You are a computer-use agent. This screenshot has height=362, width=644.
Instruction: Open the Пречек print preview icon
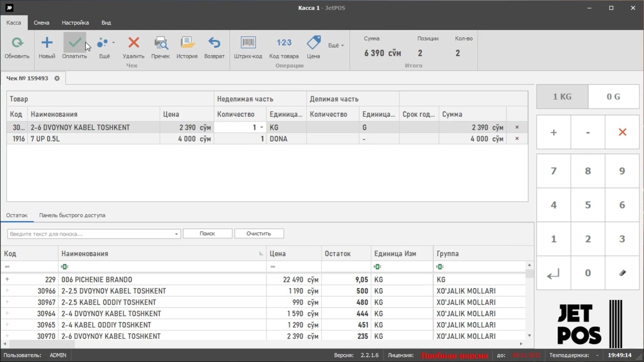[161, 43]
